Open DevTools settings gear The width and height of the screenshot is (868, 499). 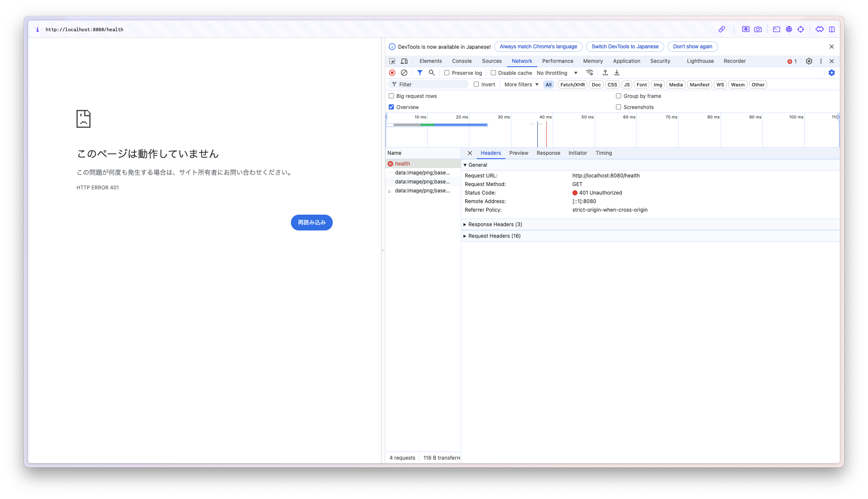point(809,61)
